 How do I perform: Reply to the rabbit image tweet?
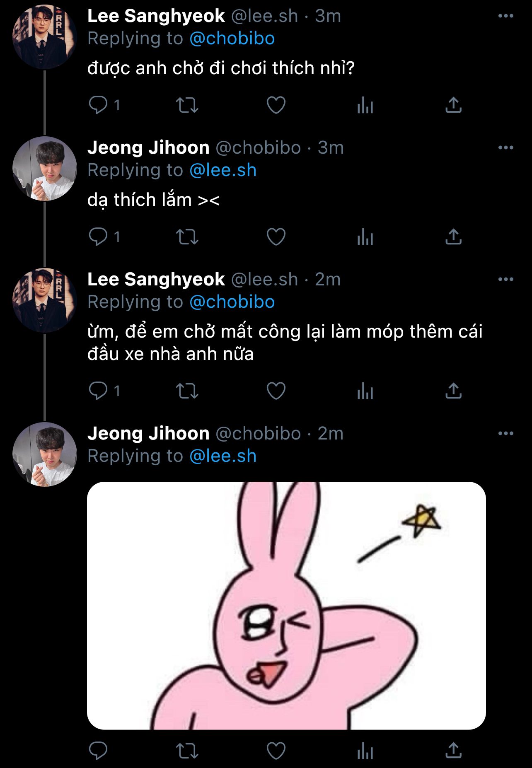point(98,751)
